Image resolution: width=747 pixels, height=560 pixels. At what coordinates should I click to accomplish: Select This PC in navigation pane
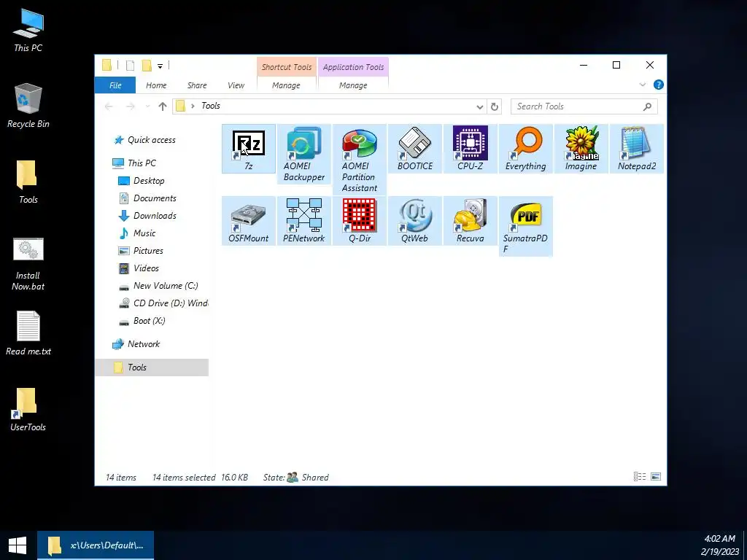(x=142, y=163)
